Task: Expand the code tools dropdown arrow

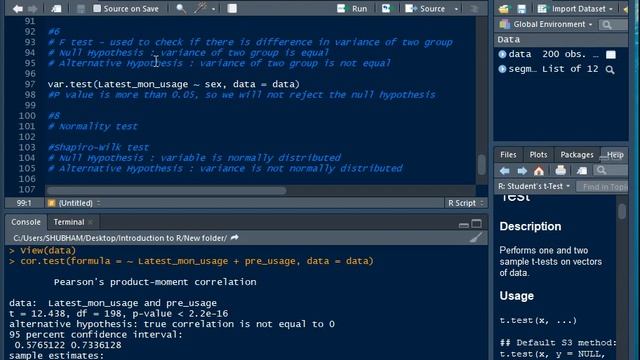Action: coord(213,9)
